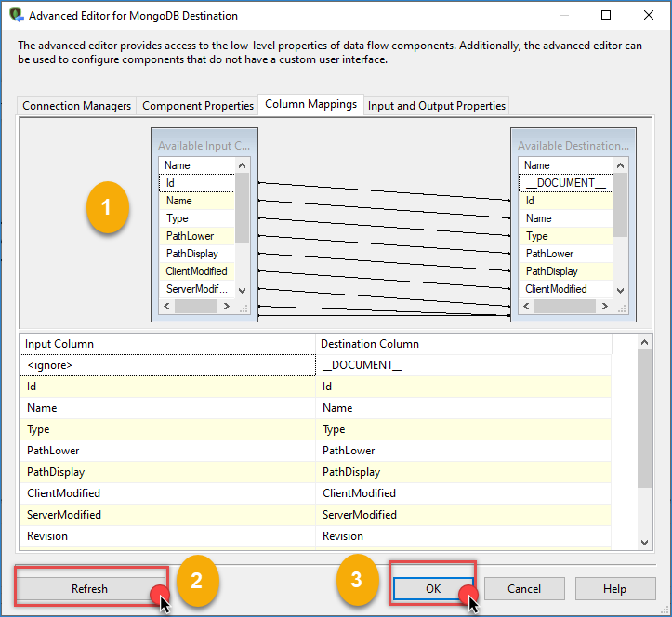Screen dimensions: 672x617
Task: Select the Column Mappings tab
Action: pos(310,104)
